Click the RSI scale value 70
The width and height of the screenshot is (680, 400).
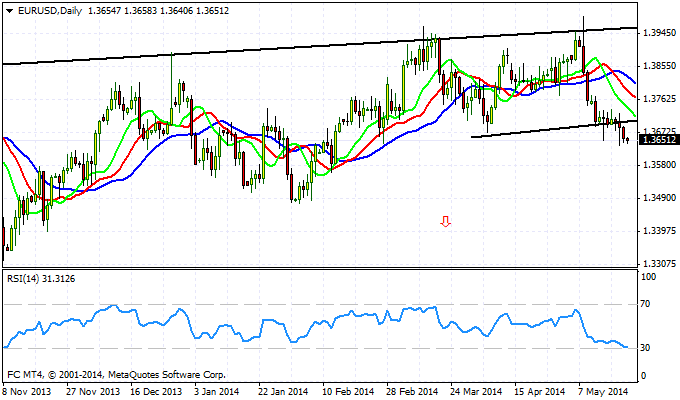(x=645, y=304)
